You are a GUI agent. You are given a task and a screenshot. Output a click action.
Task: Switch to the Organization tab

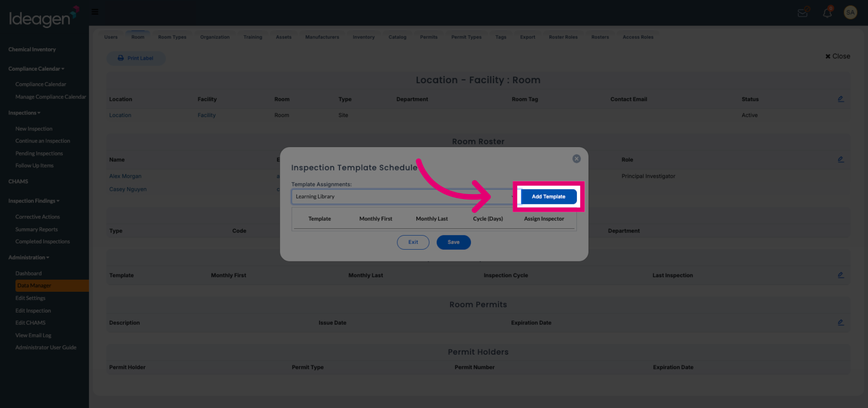[x=215, y=37]
